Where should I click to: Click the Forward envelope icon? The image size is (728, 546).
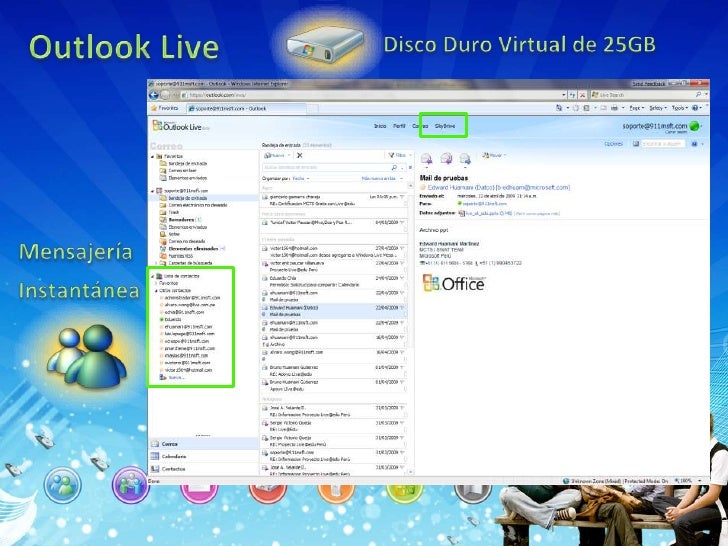pos(465,159)
